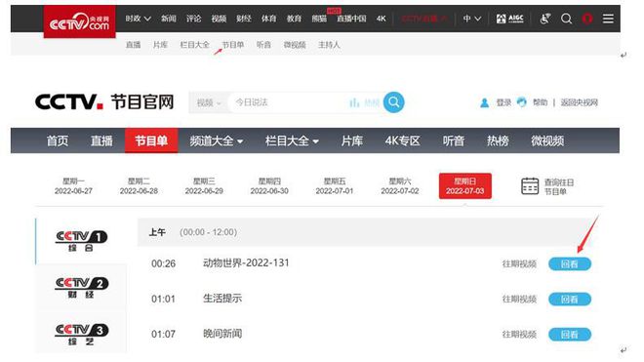The height and width of the screenshot is (362, 644).
Task: Click 回看 for 生活提示
Action: coord(570,300)
